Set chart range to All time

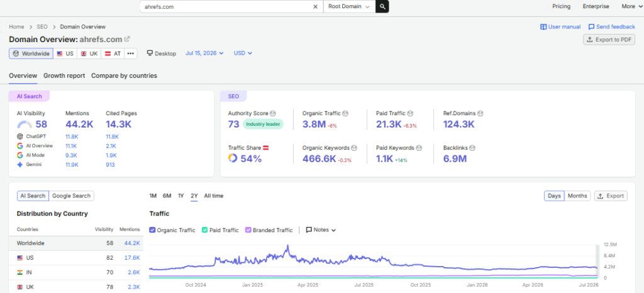coord(214,196)
